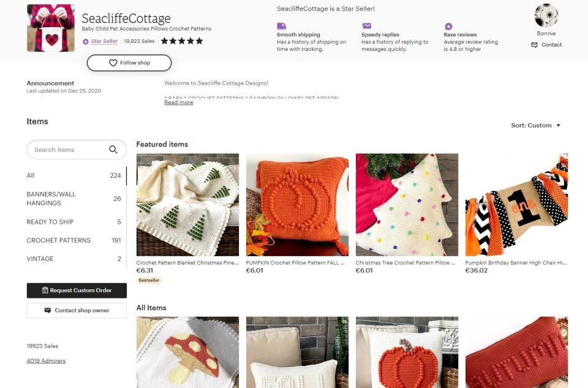Open the Sort: Custom dropdown
Screen dimensions: 588x388
pyautogui.click(x=537, y=125)
